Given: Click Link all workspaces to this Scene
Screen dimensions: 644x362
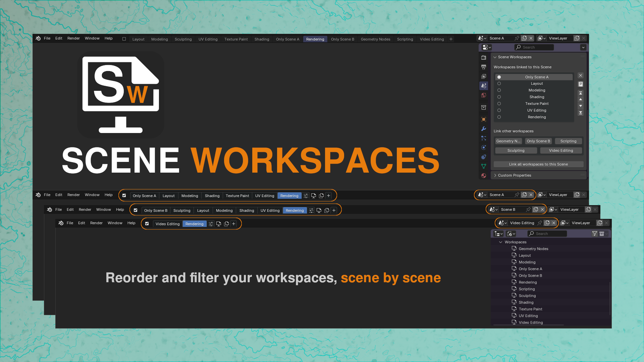Looking at the screenshot, I should pos(538,164).
